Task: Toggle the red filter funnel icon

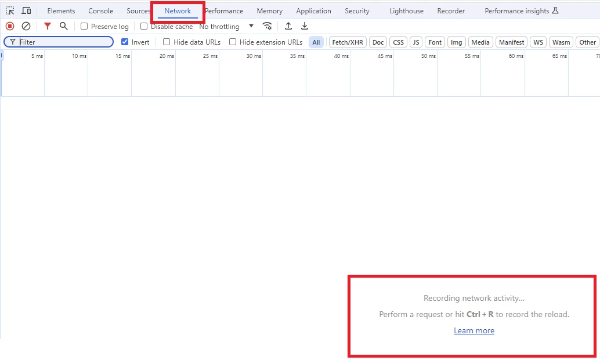Action: point(48,27)
